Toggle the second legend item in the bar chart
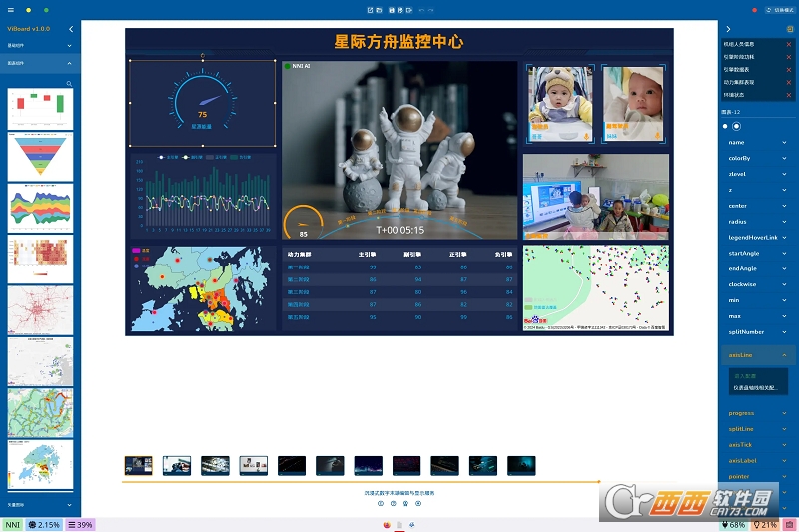799x532 pixels. click(192, 157)
